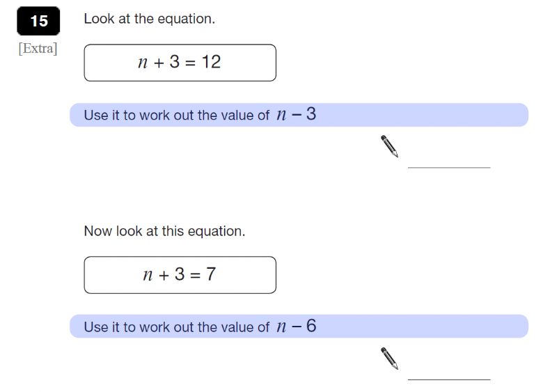
Task: Click the text 'Now look at this equation.'
Action: click(x=164, y=231)
